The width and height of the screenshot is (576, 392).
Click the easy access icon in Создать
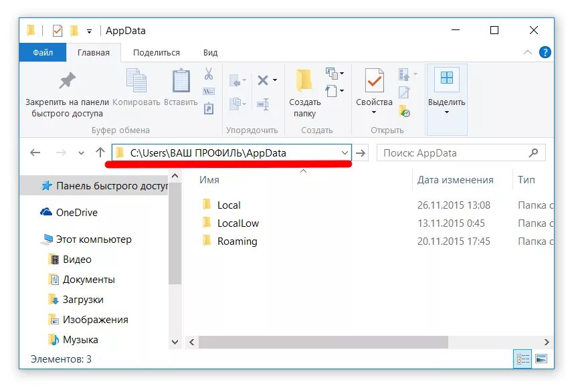click(x=331, y=90)
